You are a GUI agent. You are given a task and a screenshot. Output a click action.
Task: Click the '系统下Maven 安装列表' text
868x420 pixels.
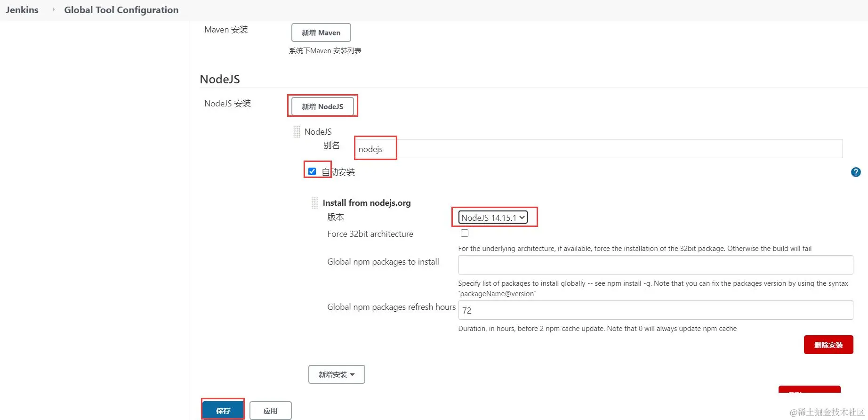point(325,51)
